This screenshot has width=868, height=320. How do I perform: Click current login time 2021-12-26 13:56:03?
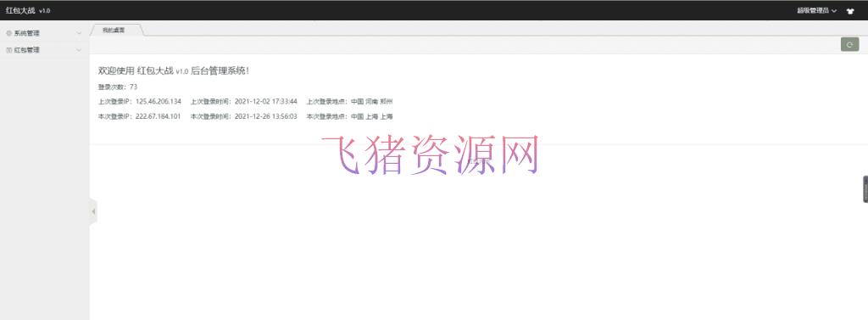tap(266, 116)
